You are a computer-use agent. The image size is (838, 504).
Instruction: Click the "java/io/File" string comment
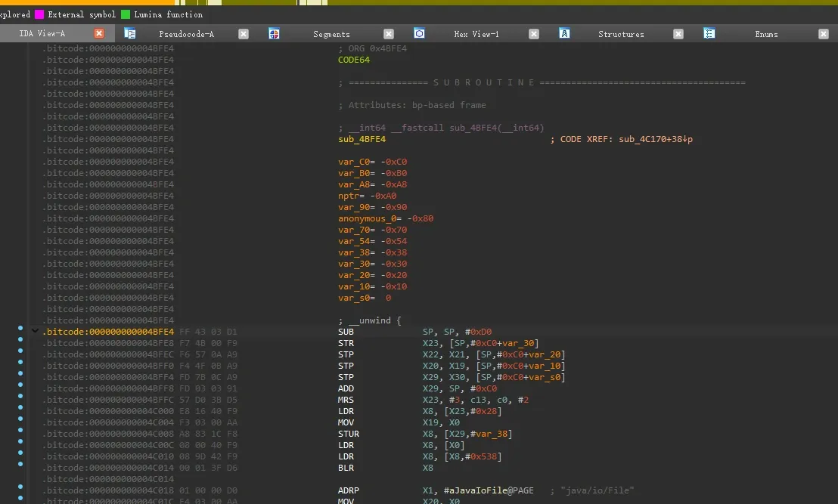[597, 490]
